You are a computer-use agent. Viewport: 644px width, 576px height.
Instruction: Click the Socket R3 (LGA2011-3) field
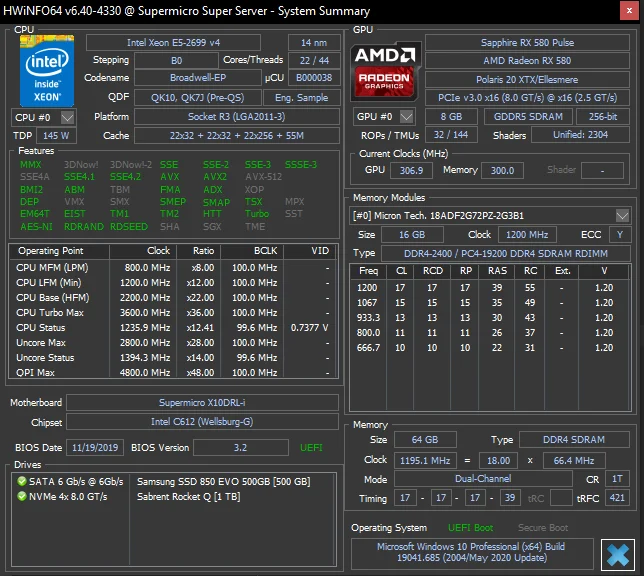[x=237, y=117]
